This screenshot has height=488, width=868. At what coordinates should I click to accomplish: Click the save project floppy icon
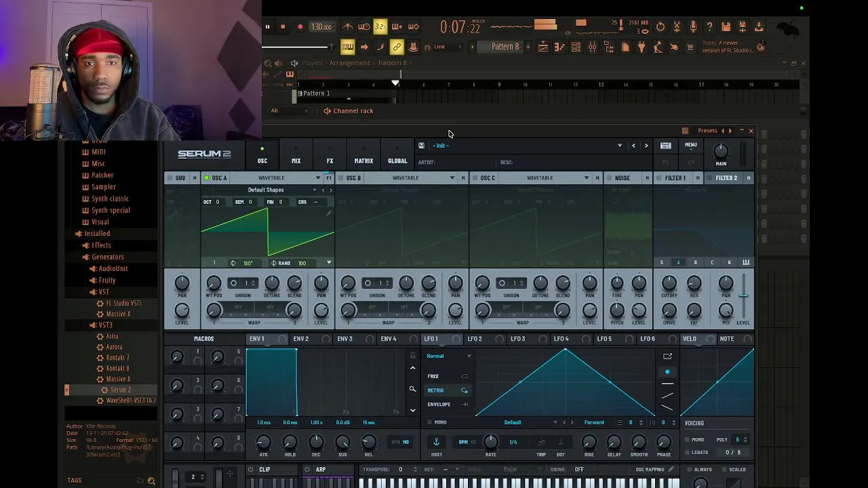(x=726, y=27)
